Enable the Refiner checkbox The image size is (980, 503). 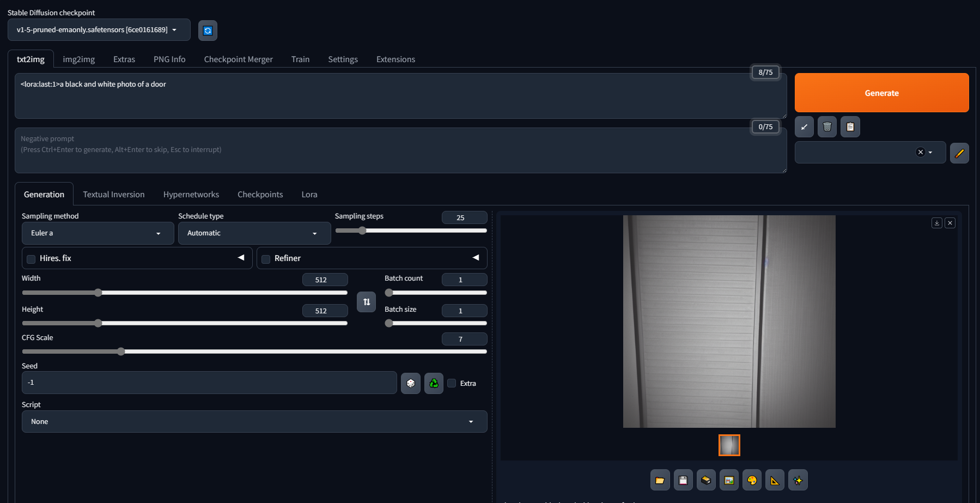click(x=266, y=259)
